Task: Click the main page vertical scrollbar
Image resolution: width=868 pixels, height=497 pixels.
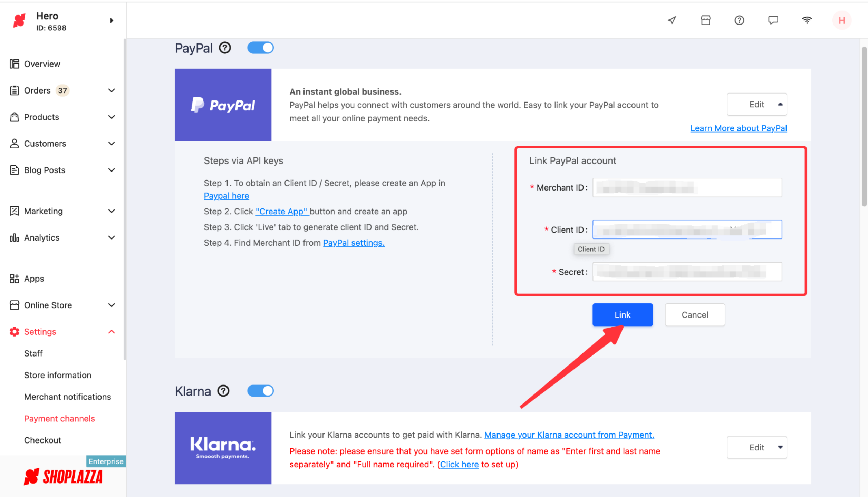Action: pyautogui.click(x=864, y=126)
